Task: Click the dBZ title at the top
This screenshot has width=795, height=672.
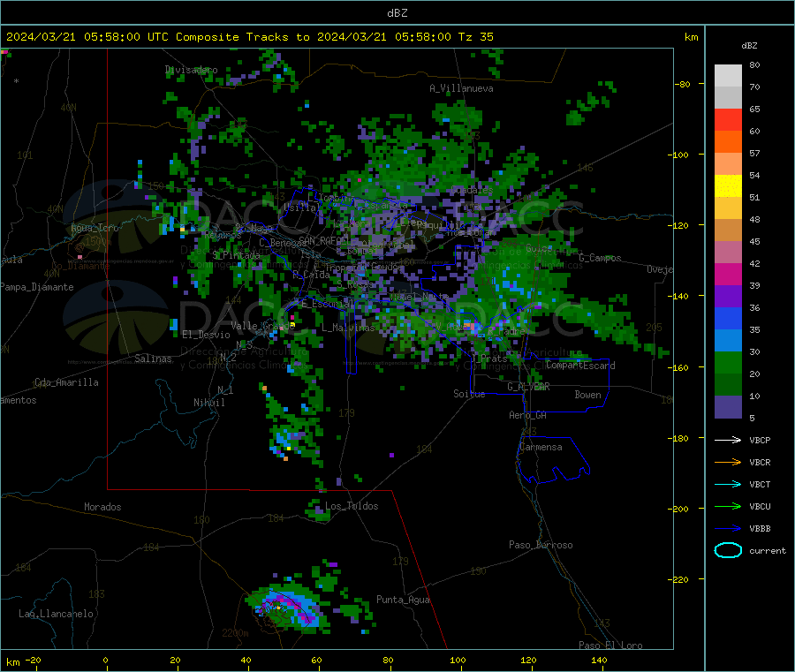Action: tap(397, 13)
